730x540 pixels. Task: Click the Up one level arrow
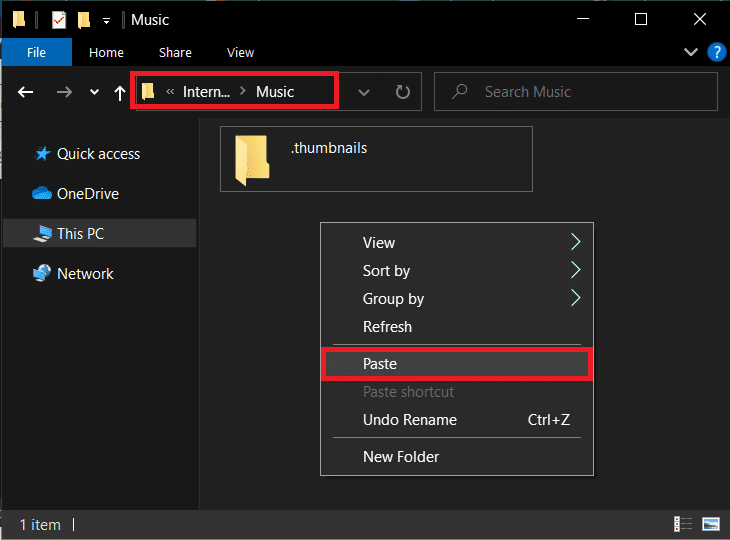coord(120,92)
